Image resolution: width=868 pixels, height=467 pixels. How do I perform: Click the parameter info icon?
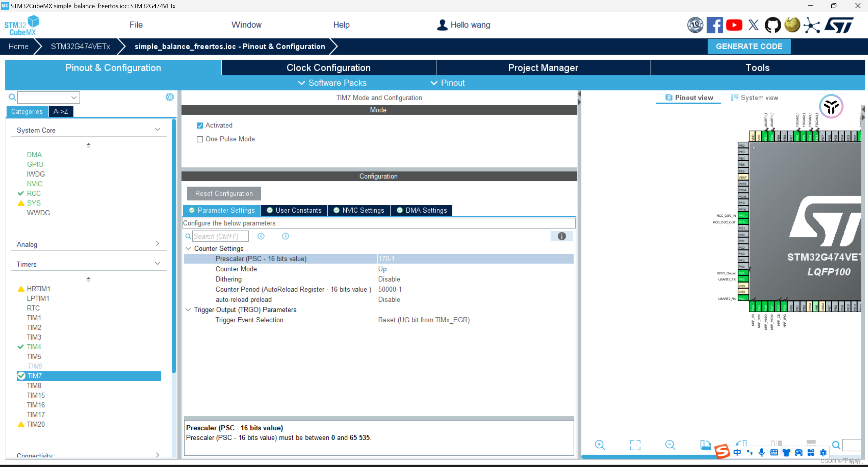(x=561, y=236)
